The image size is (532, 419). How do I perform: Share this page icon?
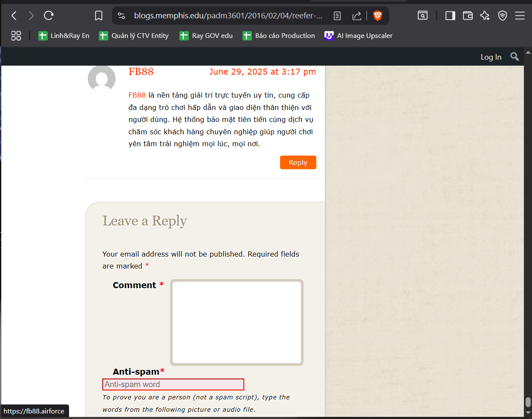coord(357,16)
